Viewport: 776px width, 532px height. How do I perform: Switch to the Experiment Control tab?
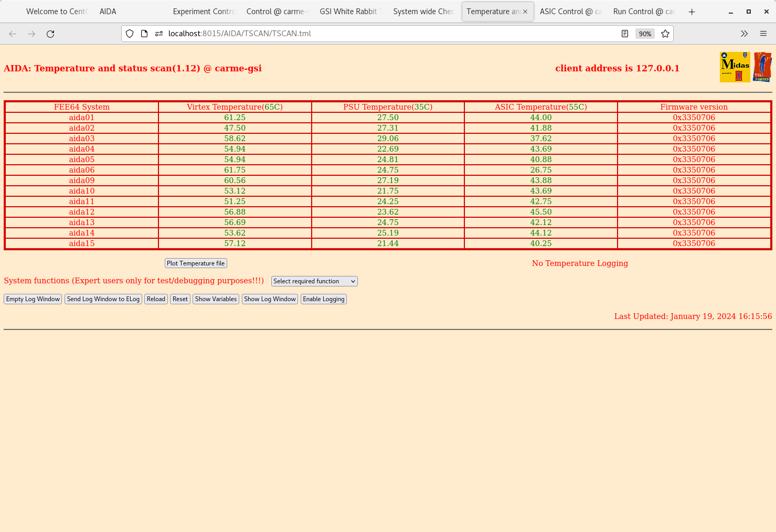click(204, 12)
